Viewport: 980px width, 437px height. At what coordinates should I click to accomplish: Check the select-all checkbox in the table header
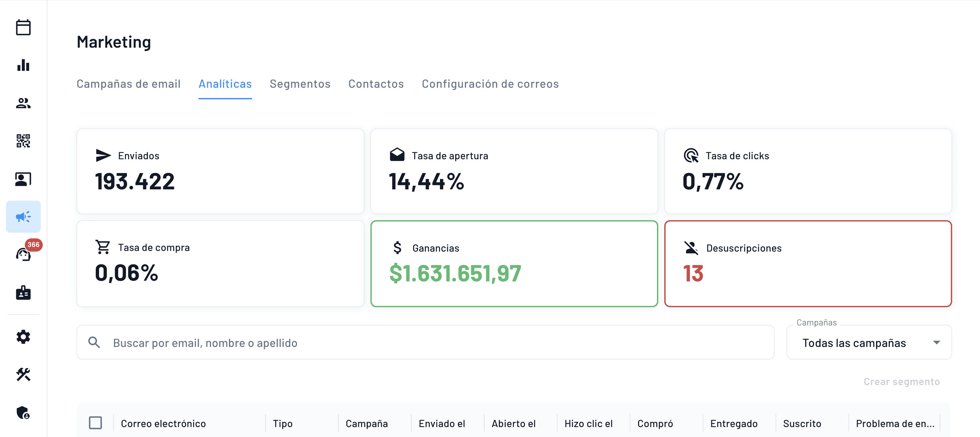tap(95, 422)
